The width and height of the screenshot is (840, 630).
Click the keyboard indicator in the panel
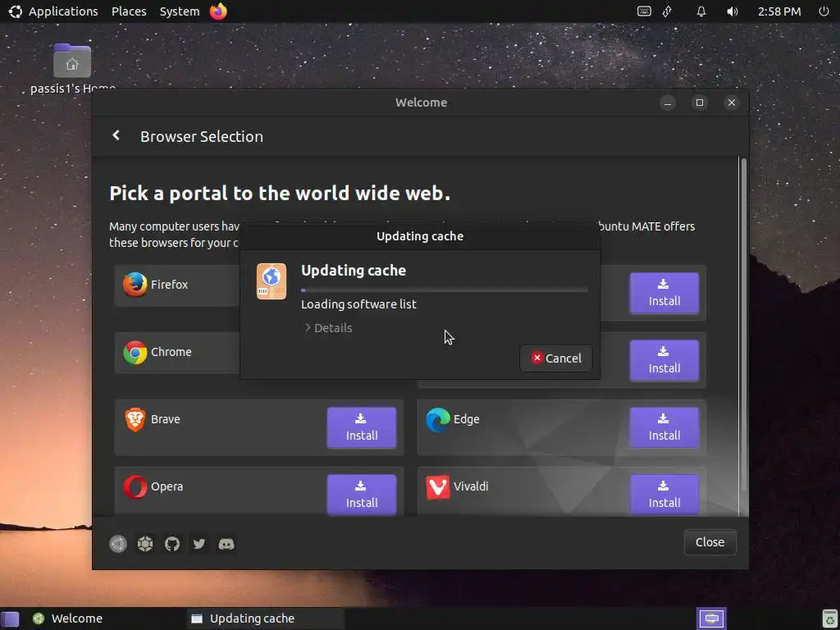(644, 11)
